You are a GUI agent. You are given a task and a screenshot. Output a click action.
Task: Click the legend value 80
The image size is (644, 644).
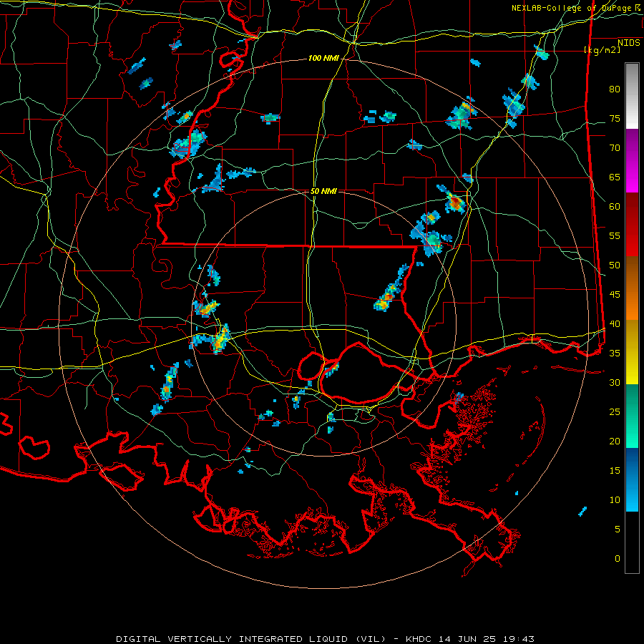(615, 89)
